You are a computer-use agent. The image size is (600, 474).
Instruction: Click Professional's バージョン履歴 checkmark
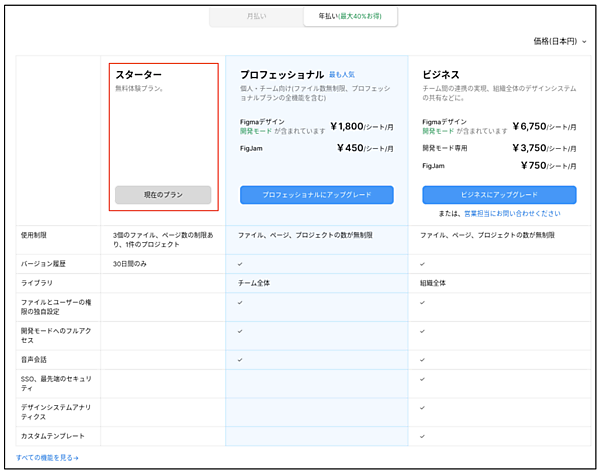240,264
